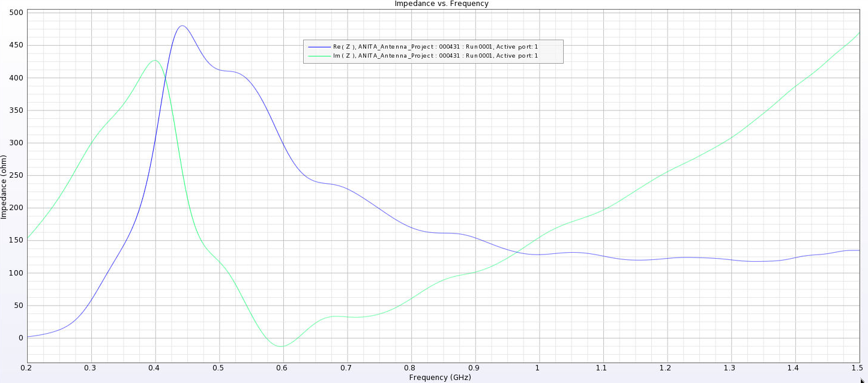The height and width of the screenshot is (383, 868).
Task: Click the blue Re(Z) curve peak near 480 ohm
Action: (x=182, y=26)
